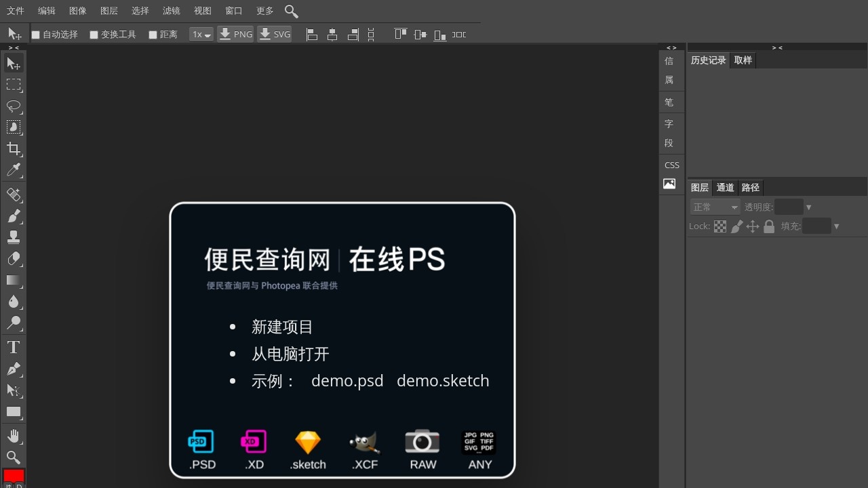This screenshot has width=868, height=488.
Task: Enable the 自动选择 checkbox
Action: [x=36, y=35]
